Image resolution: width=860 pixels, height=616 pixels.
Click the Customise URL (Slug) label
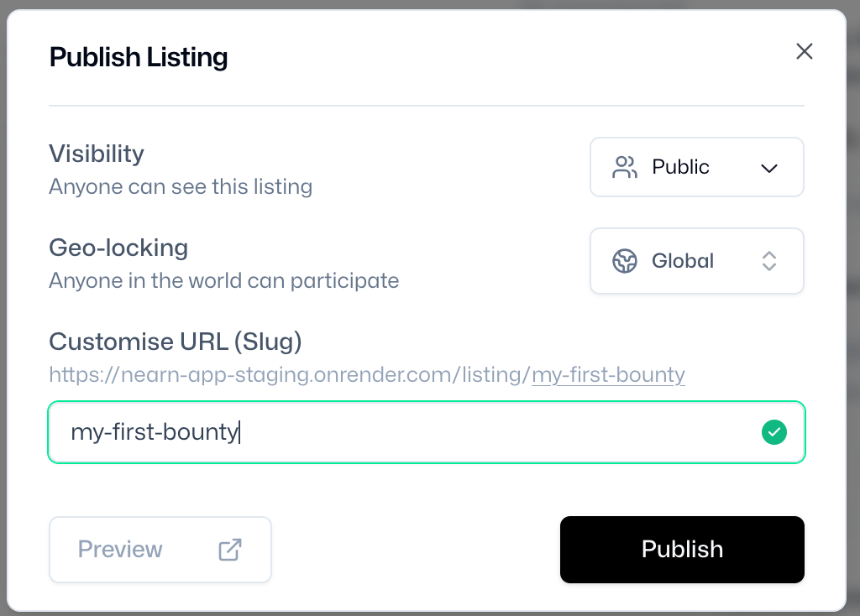point(176,342)
